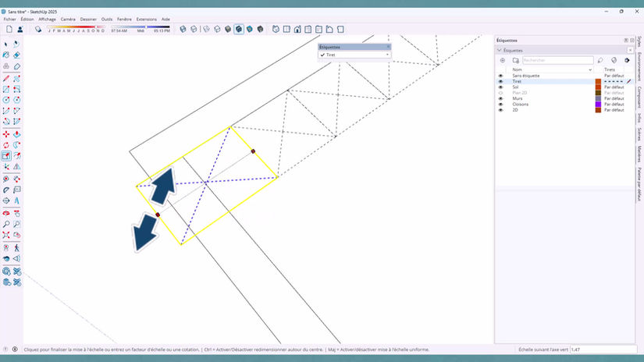644x362 pixels.
Task: Hide the Tiret tag
Action: [500, 81]
